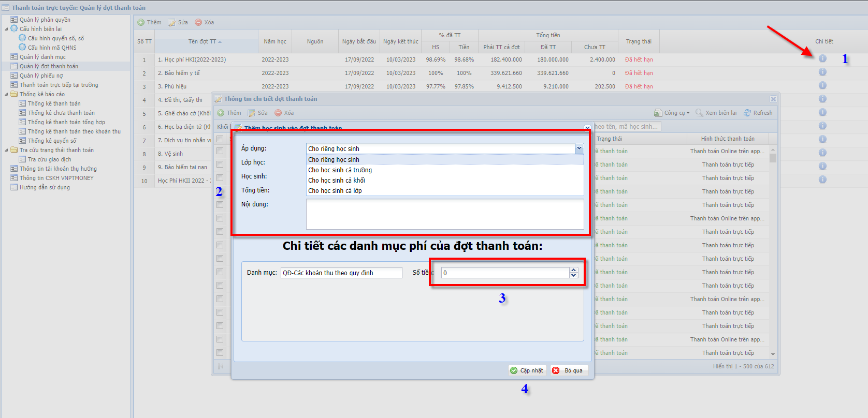
Task: Tick the header select-all checkbox in the student grid
Action: [220, 139]
